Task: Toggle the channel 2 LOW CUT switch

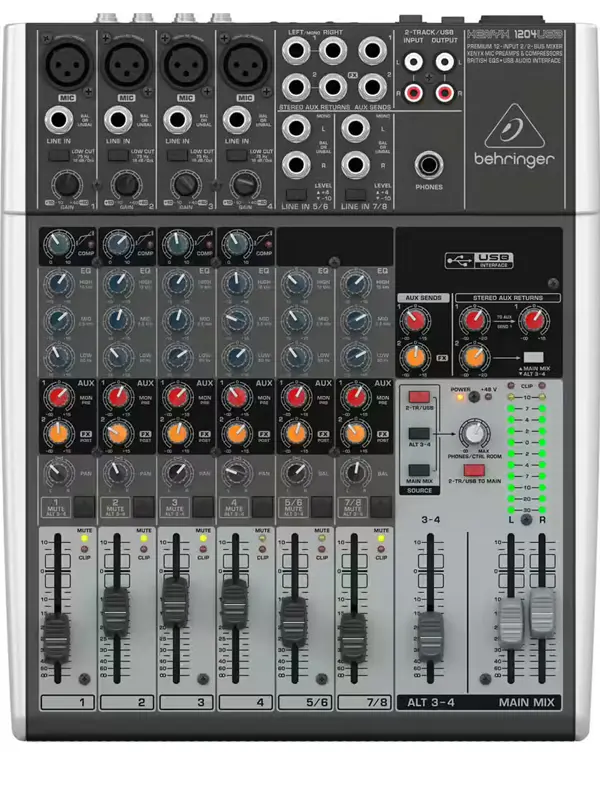Action: point(118,155)
